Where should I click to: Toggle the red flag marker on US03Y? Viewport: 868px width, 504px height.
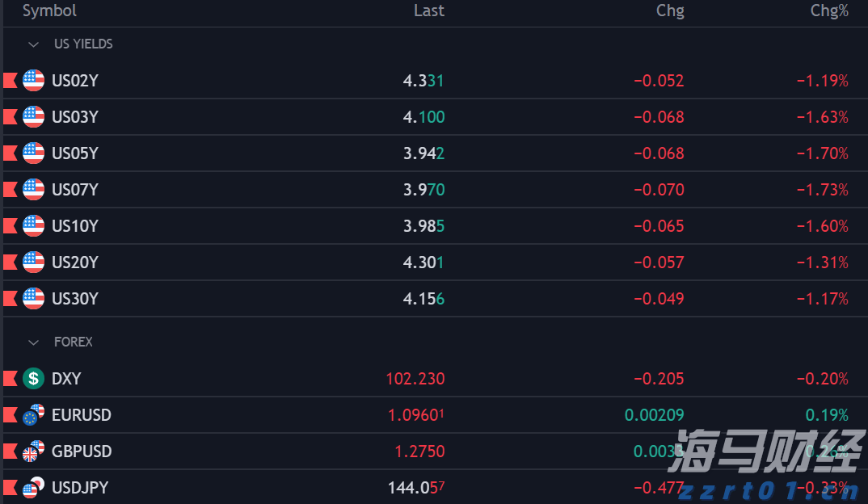click(x=11, y=117)
